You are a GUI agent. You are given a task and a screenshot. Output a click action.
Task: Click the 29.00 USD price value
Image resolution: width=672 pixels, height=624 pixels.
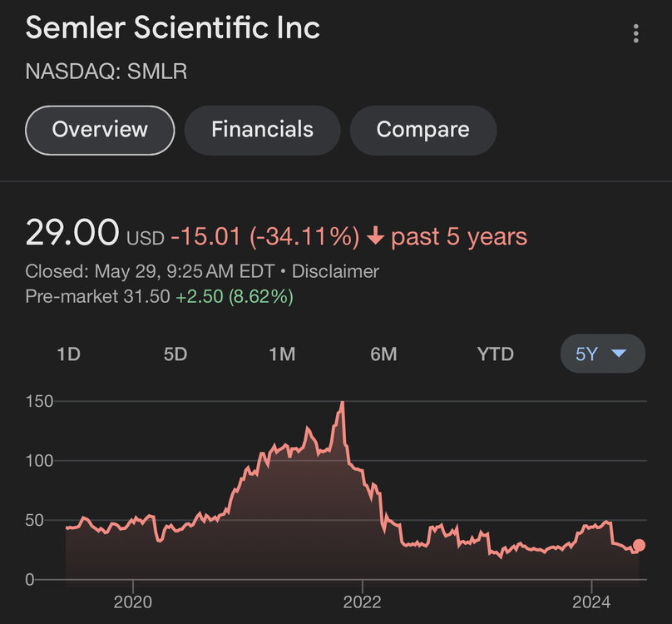[x=72, y=233]
